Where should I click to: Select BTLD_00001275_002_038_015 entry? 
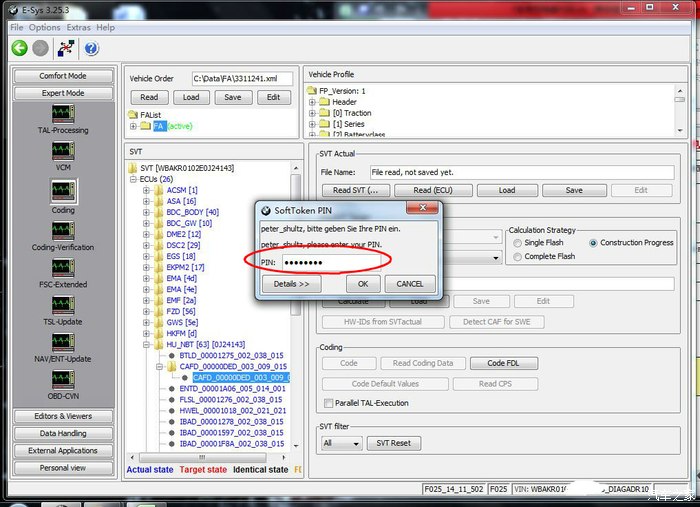[x=231, y=356]
